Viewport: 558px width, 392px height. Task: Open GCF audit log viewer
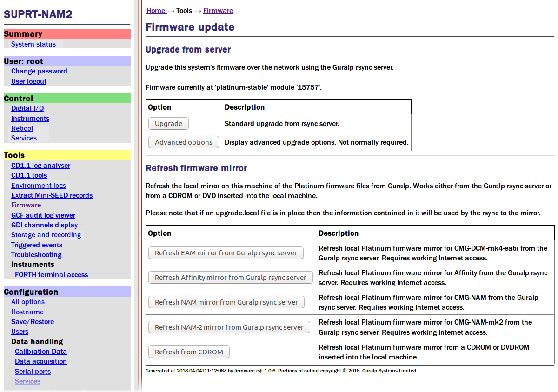pos(43,215)
